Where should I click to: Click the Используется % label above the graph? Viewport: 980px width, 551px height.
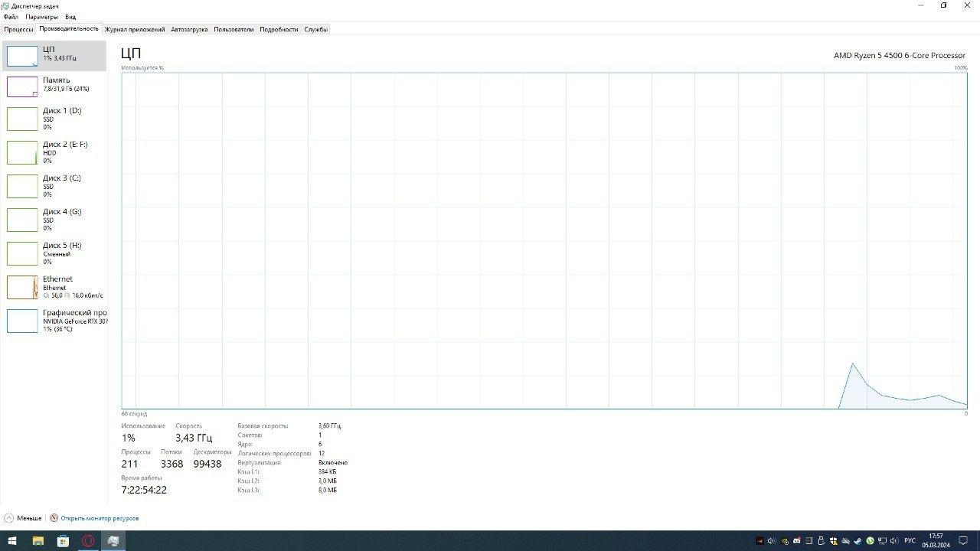coord(142,67)
